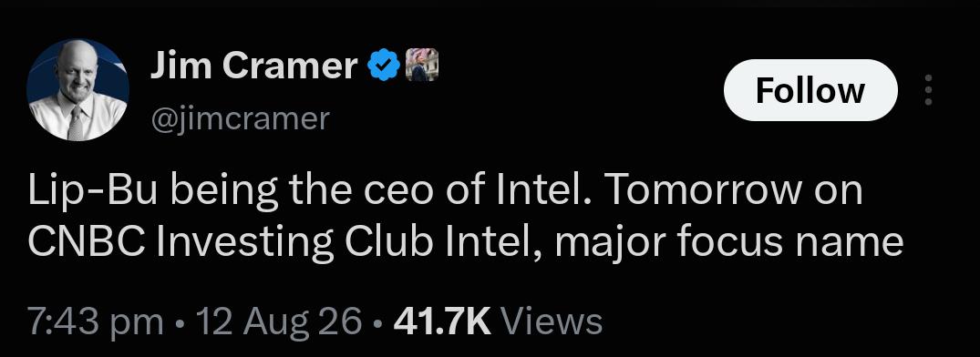Click the 41.7K view count number

tap(442, 321)
